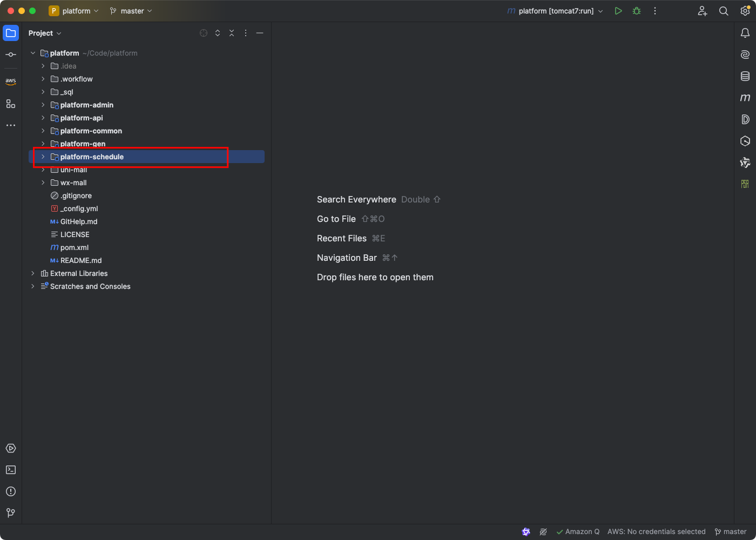
Task: Open the Terminal tool window
Action: [11, 470]
